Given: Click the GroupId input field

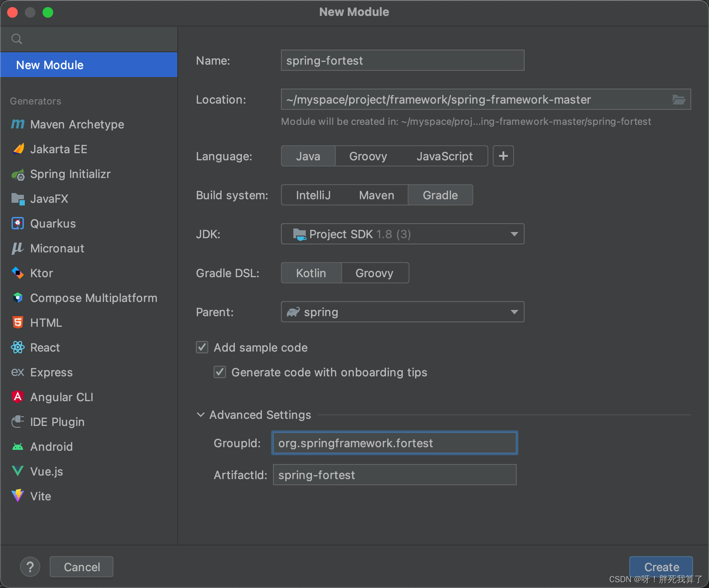Looking at the screenshot, I should [x=395, y=443].
